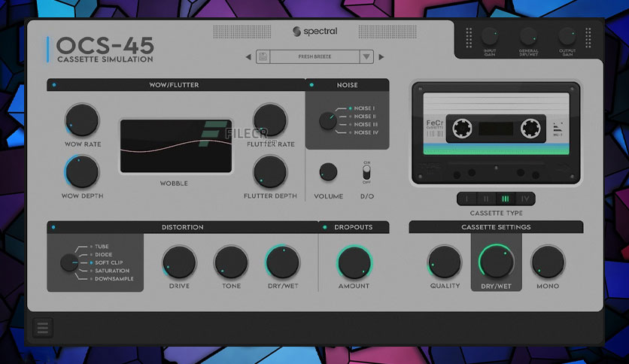Screen dimensions: 629x364
Task: Click the FLUTTER DEPTH knob
Action: tap(270, 172)
